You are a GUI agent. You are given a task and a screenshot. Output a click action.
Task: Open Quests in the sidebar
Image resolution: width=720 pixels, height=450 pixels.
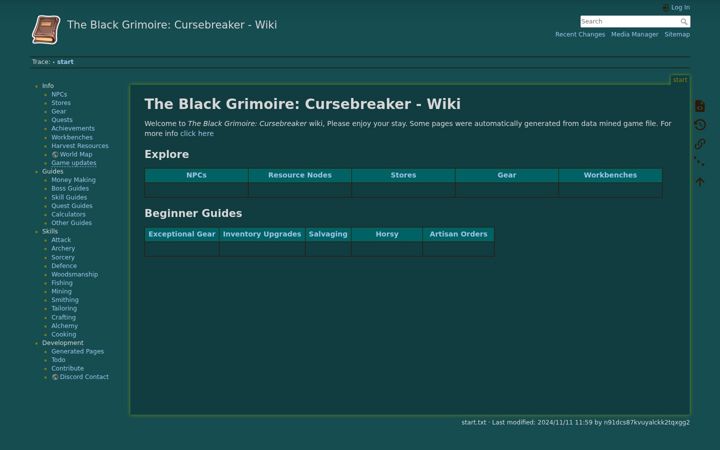pyautogui.click(x=62, y=120)
